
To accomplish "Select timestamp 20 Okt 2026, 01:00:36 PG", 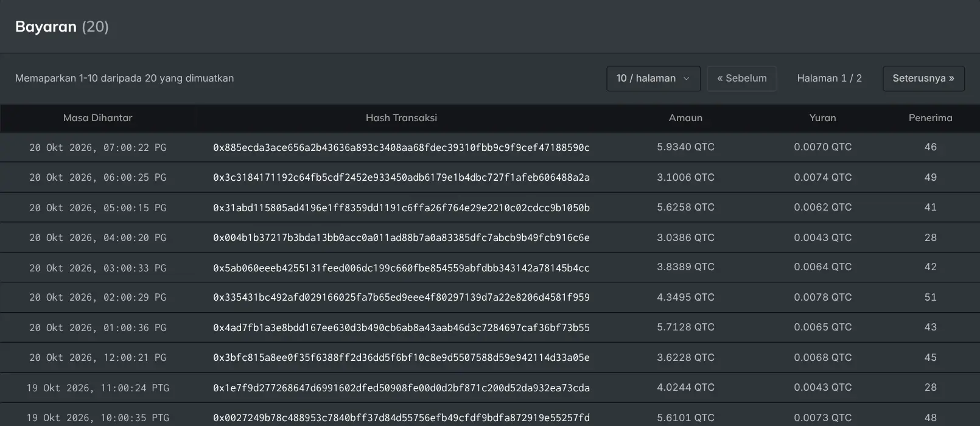I will [x=97, y=327].
